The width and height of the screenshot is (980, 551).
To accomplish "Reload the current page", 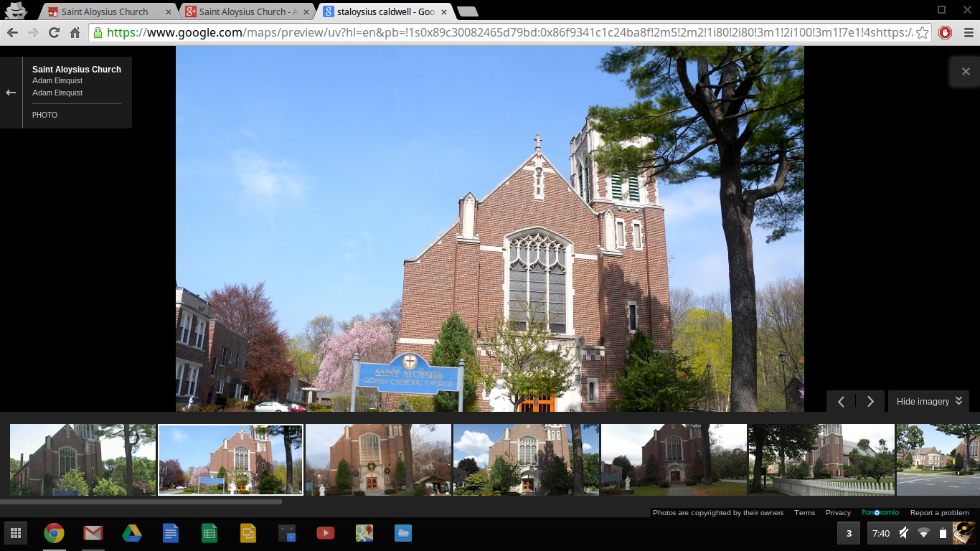I will (54, 32).
